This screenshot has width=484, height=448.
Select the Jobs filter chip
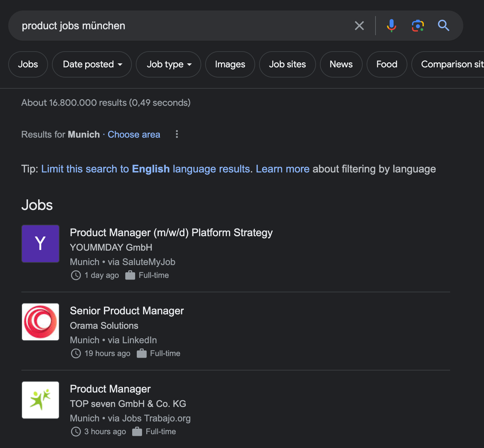(x=28, y=64)
